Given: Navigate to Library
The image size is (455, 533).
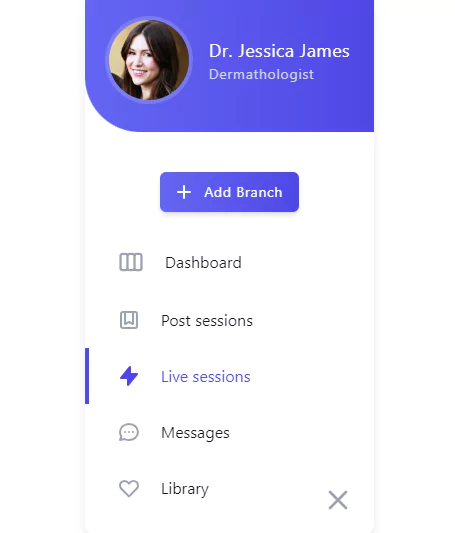Looking at the screenshot, I should [185, 489].
